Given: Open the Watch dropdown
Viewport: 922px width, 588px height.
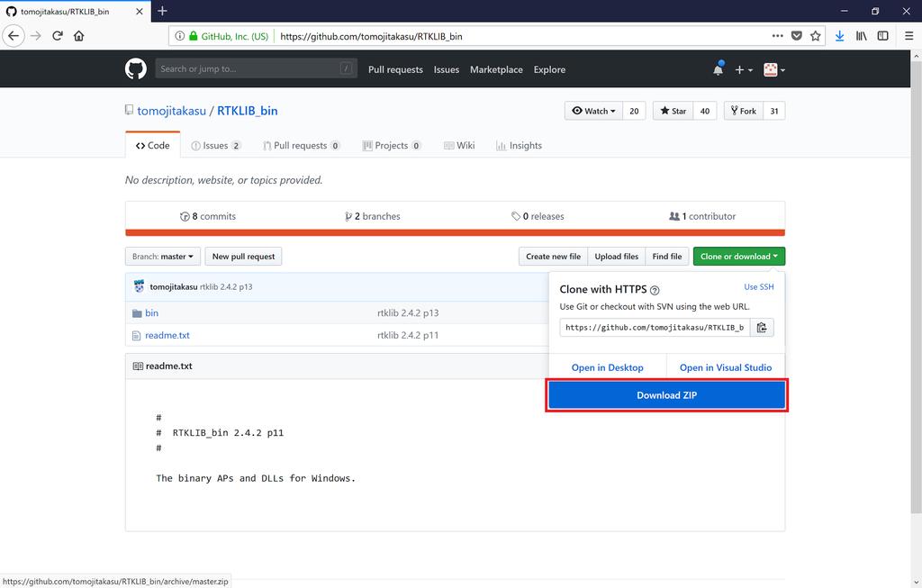Looking at the screenshot, I should (593, 111).
